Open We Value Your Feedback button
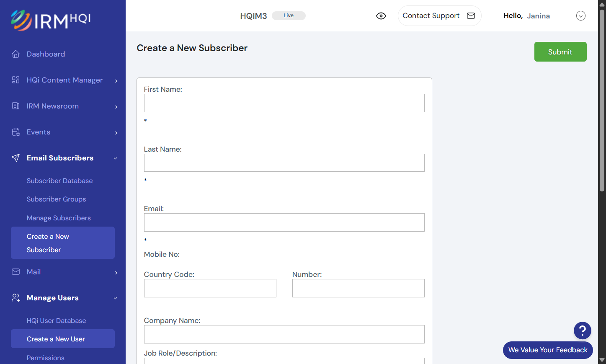The image size is (606, 364). click(x=548, y=350)
